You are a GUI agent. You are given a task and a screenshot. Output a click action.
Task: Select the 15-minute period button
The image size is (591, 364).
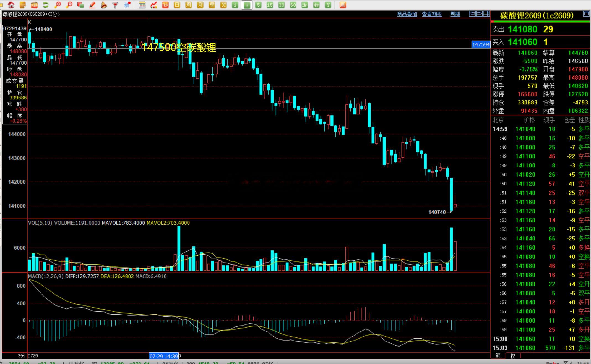pos(270,5)
